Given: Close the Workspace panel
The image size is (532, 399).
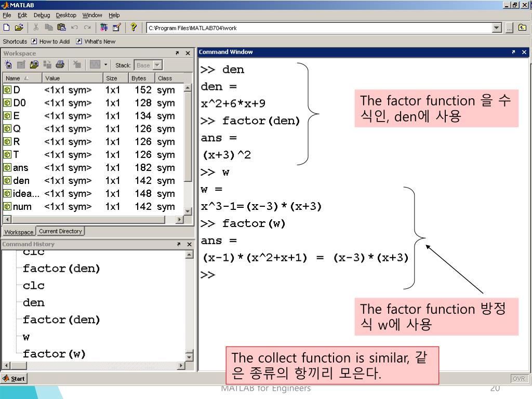Looking at the screenshot, I should click(188, 54).
